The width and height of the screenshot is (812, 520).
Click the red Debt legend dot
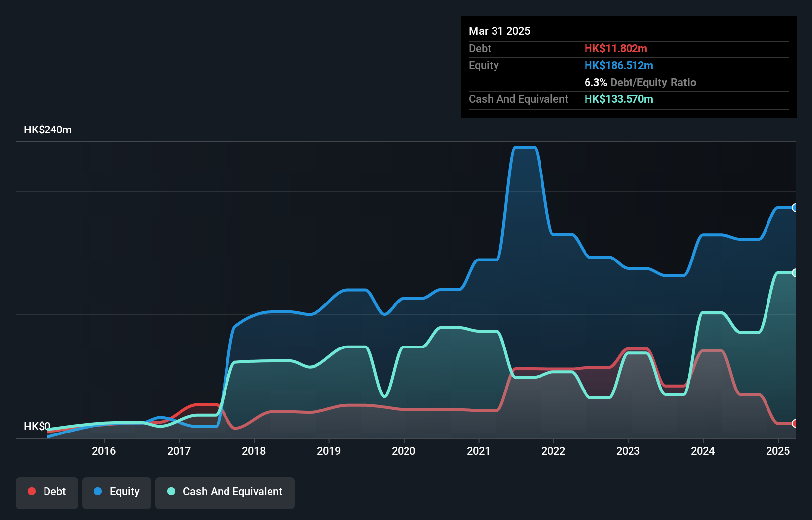pos(32,491)
